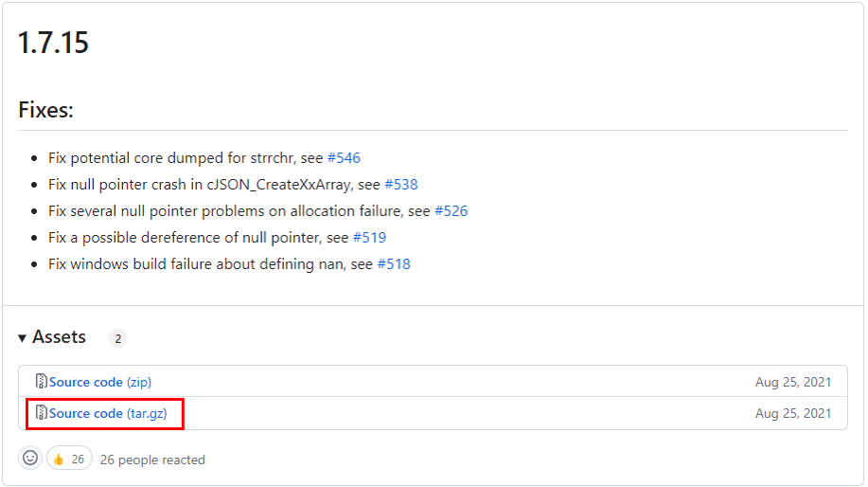868x487 pixels.
Task: Visit the #518 issue link
Action: 394,264
